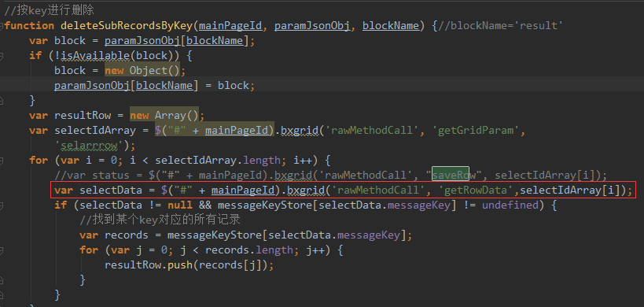This screenshot has height=307, width=644.
Task: Click selectIdArray in its var declaration
Action: point(95,131)
